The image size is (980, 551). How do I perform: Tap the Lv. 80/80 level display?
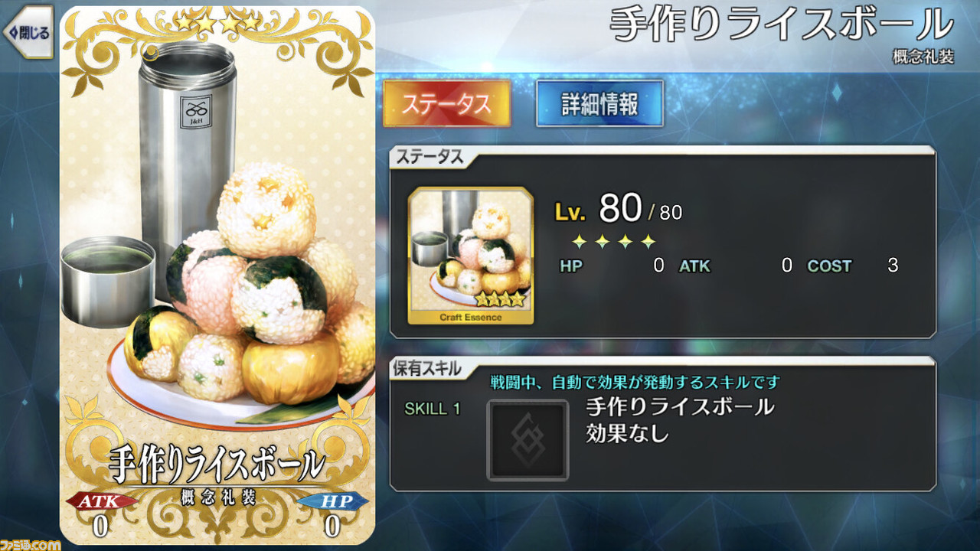(x=618, y=208)
